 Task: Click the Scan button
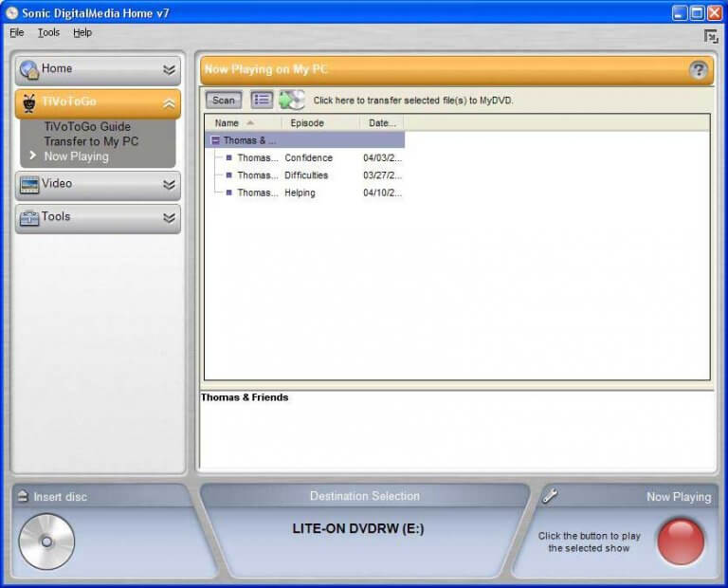(x=224, y=100)
